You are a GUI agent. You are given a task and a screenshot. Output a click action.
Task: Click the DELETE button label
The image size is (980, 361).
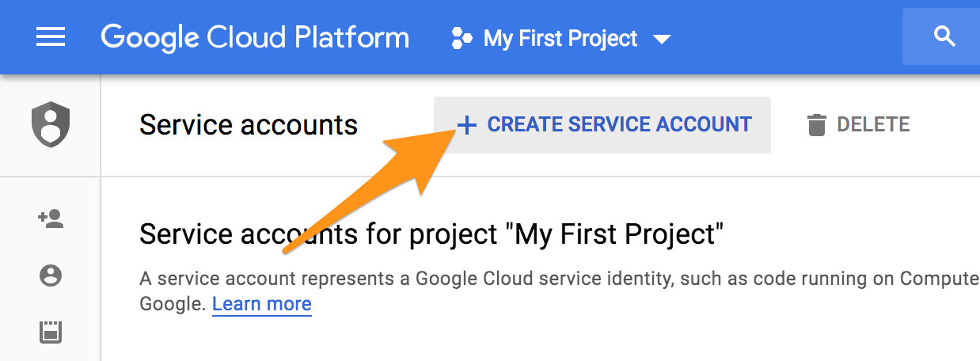point(873,125)
